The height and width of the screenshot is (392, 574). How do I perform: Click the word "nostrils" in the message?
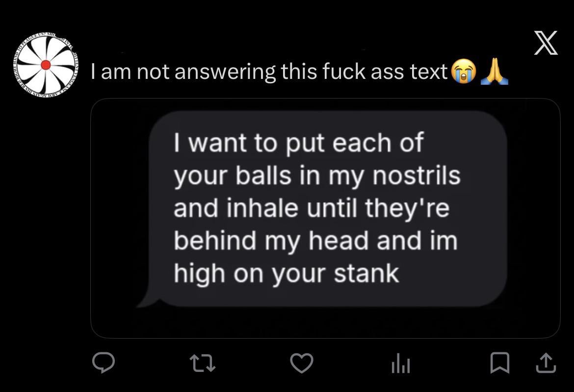[416, 175]
